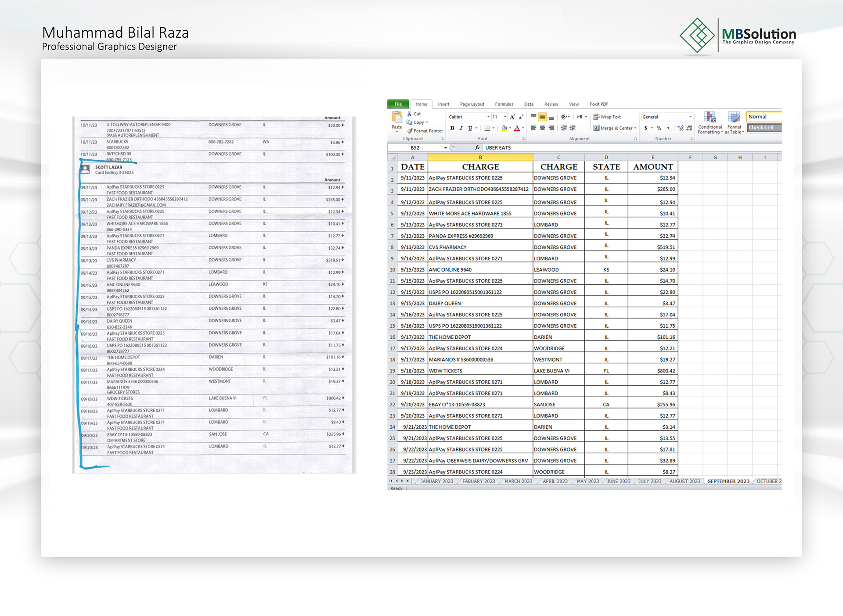Toggle Wrap Text for the cell
The height and width of the screenshot is (616, 843).
(x=607, y=117)
